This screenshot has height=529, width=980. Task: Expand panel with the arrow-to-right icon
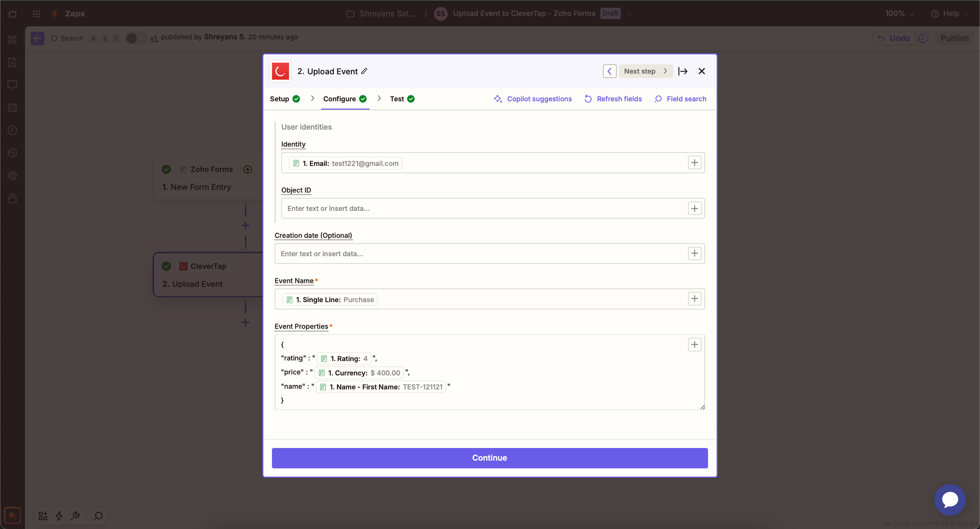click(x=683, y=71)
